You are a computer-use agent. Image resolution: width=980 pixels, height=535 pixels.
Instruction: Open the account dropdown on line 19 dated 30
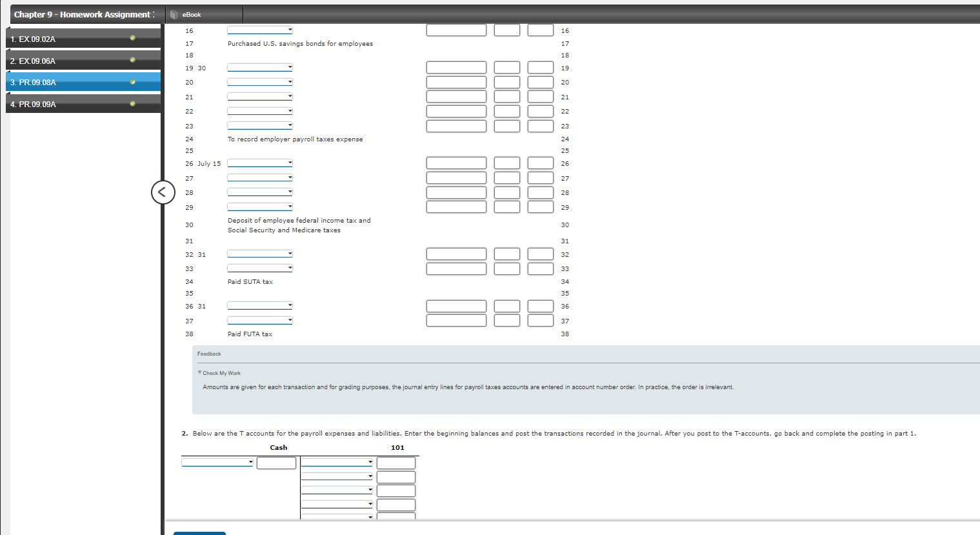(260, 67)
